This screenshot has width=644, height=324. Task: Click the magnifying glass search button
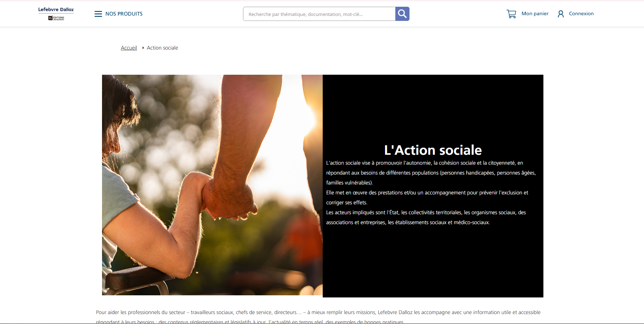click(x=402, y=14)
